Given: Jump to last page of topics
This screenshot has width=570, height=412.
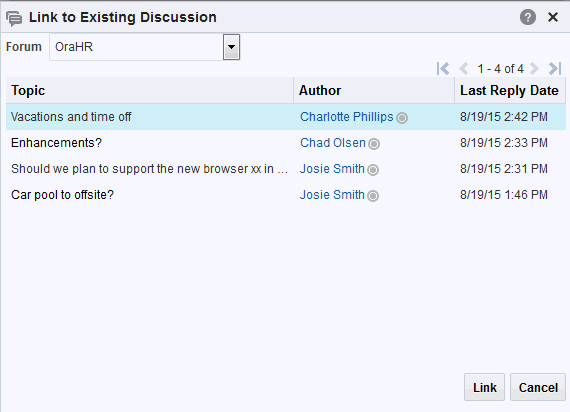Looking at the screenshot, I should [555, 68].
